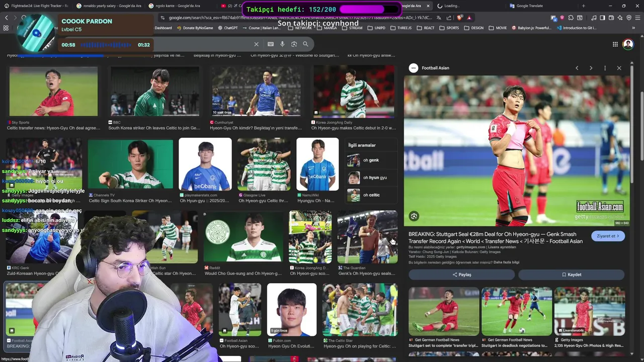644x362 pixels.
Task: Open the NETWORK bookmarks folder
Action: tap(300, 28)
